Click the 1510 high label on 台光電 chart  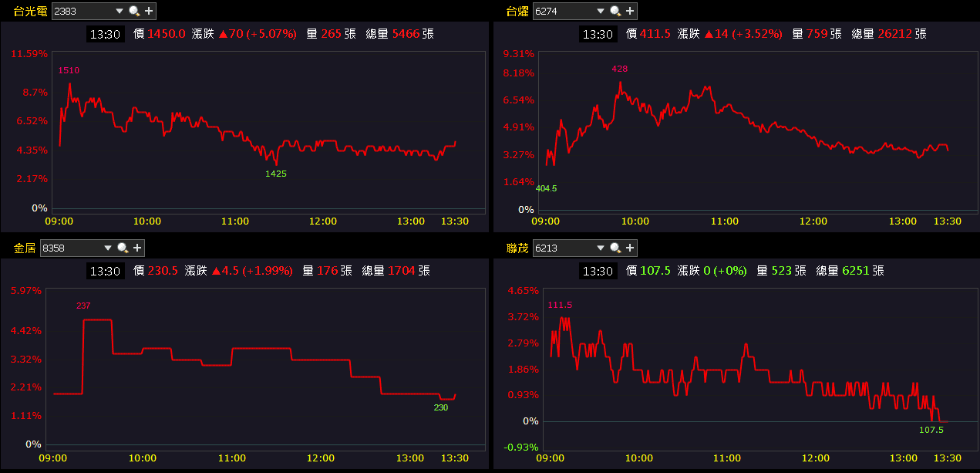coord(69,70)
